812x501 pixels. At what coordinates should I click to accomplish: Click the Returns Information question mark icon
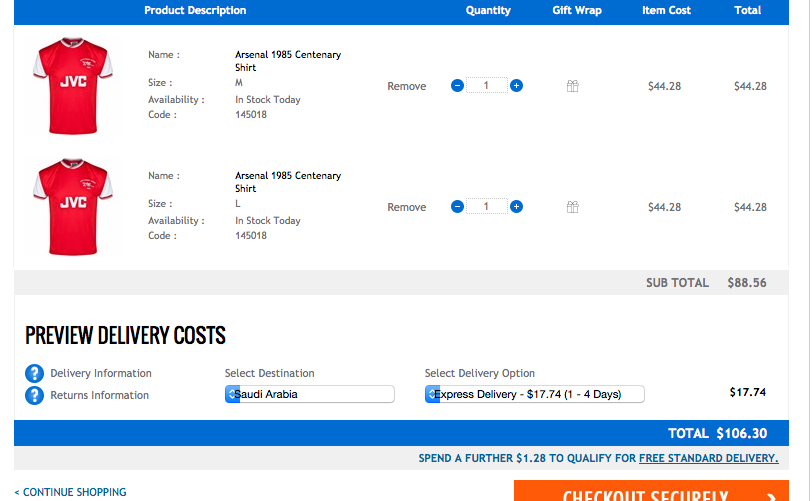click(35, 395)
